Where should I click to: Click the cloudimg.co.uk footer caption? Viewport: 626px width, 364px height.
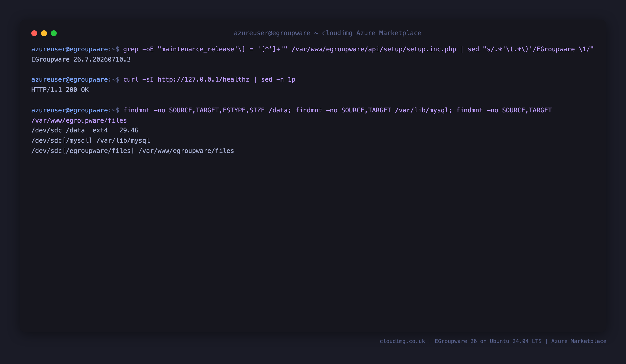(493, 341)
